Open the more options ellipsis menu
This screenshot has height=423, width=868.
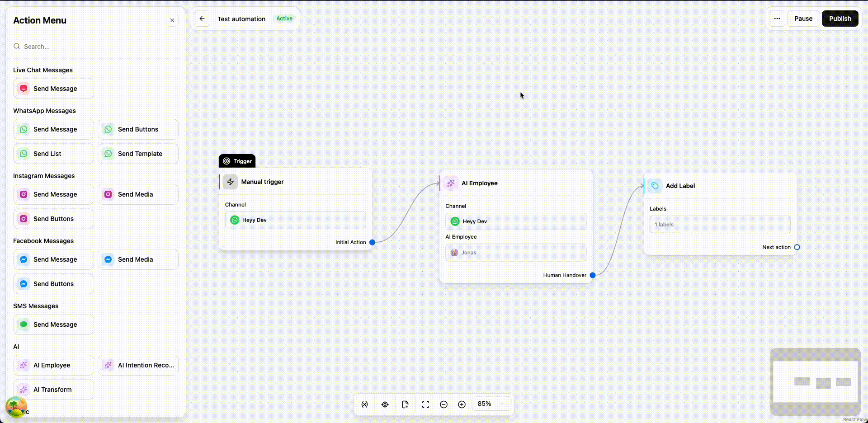777,19
